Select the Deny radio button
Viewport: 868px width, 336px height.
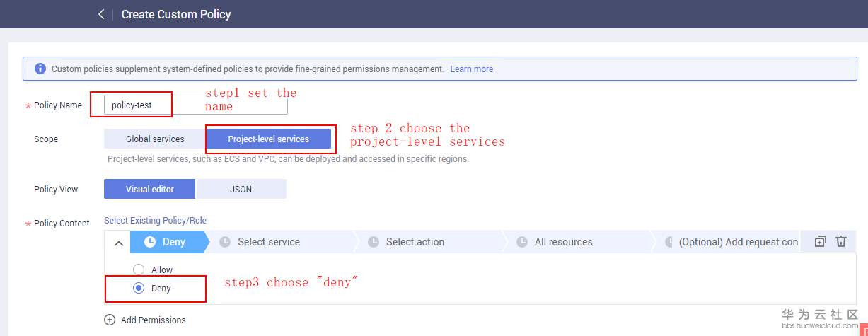point(139,288)
